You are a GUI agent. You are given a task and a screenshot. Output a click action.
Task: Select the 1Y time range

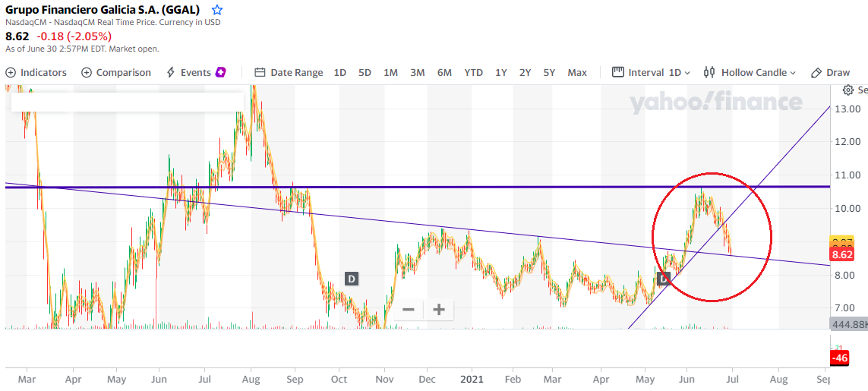click(x=501, y=73)
